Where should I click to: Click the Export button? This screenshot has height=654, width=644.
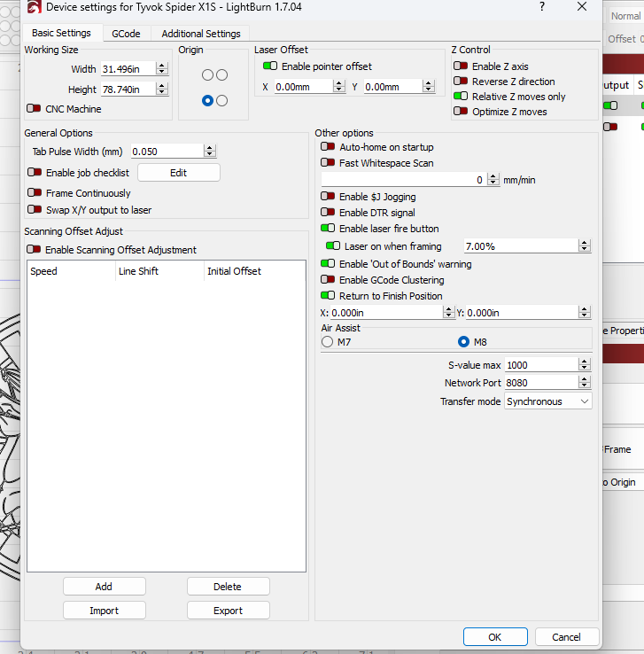(x=228, y=611)
